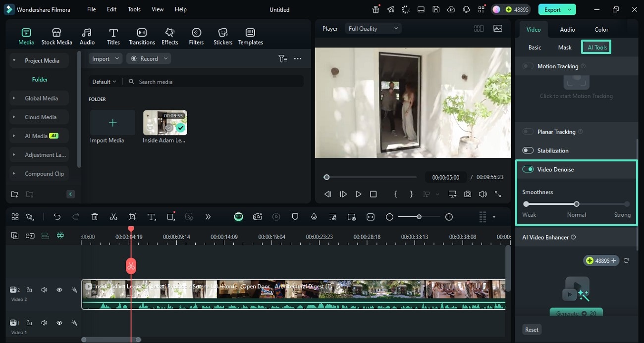The height and width of the screenshot is (343, 644).
Task: Click the Reset button
Action: 532,330
